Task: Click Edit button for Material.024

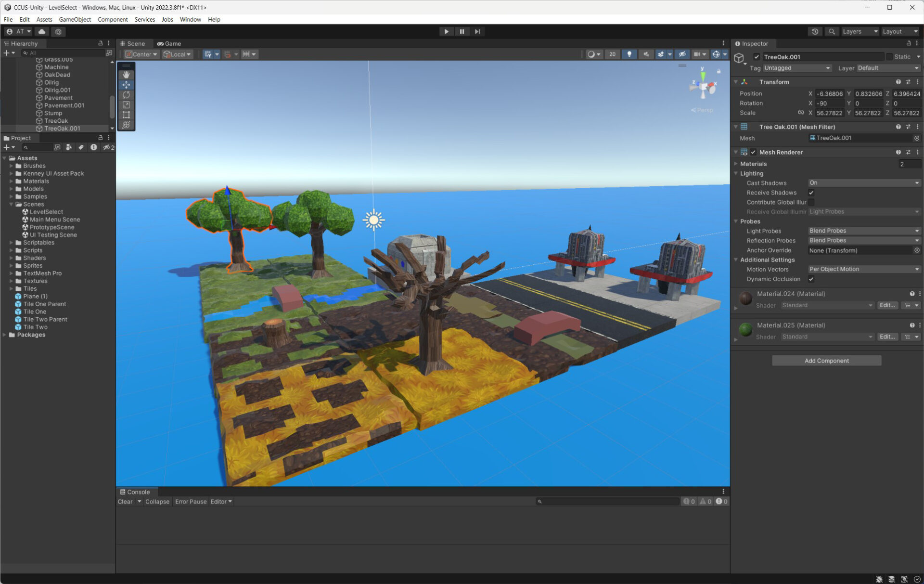Action: pos(887,305)
